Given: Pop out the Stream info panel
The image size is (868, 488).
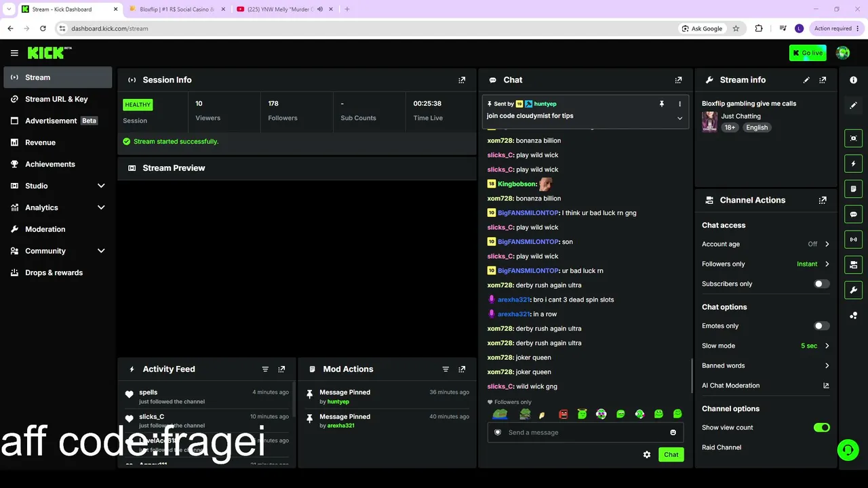Looking at the screenshot, I should (x=823, y=80).
